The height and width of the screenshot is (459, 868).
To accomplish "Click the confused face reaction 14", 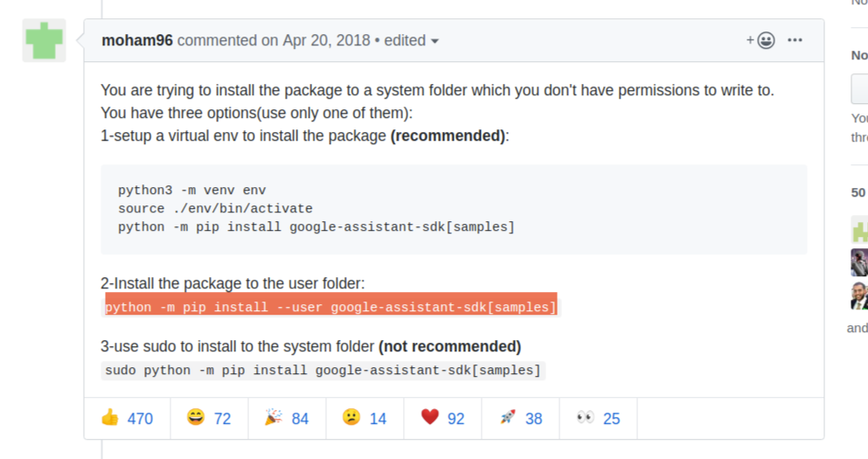I will coord(365,418).
